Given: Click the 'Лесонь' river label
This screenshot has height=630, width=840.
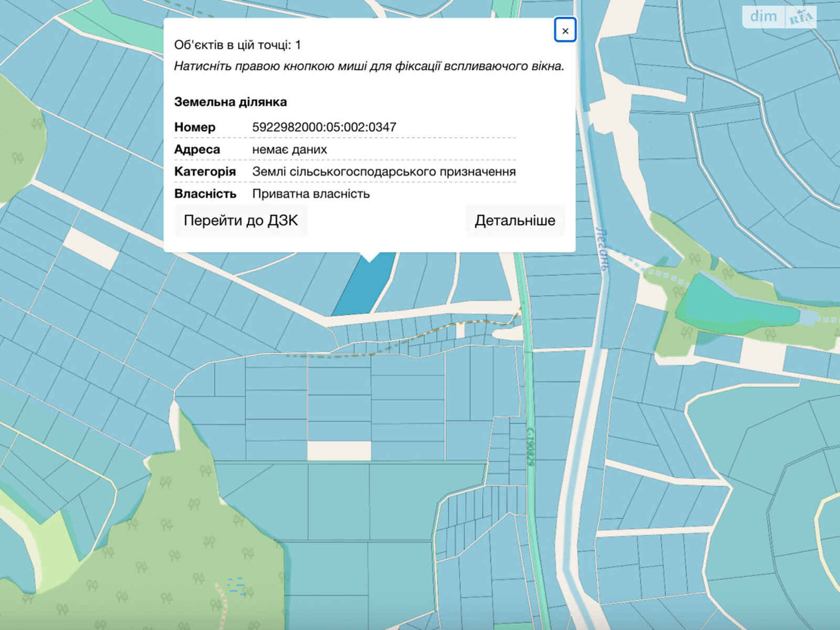Looking at the screenshot, I should click(603, 249).
